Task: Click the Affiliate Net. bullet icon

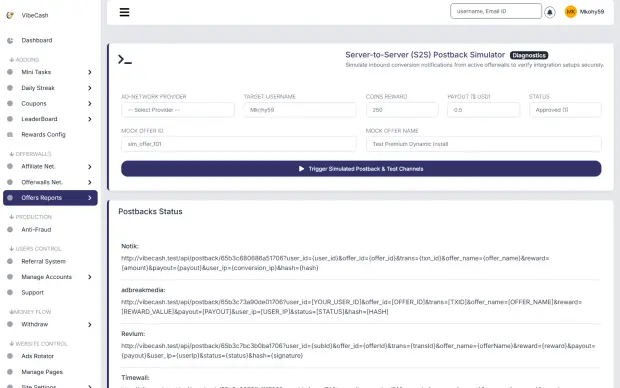Action: click(x=10, y=166)
